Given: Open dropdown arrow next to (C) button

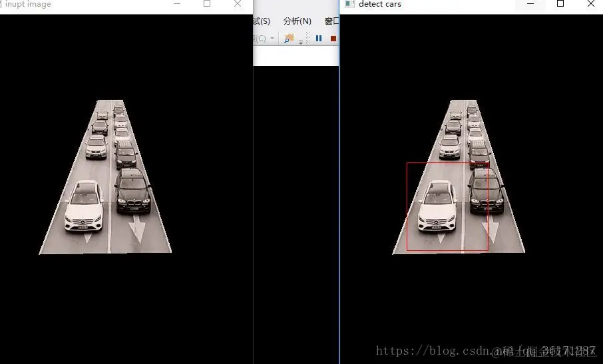Looking at the screenshot, I should pyautogui.click(x=272, y=38).
